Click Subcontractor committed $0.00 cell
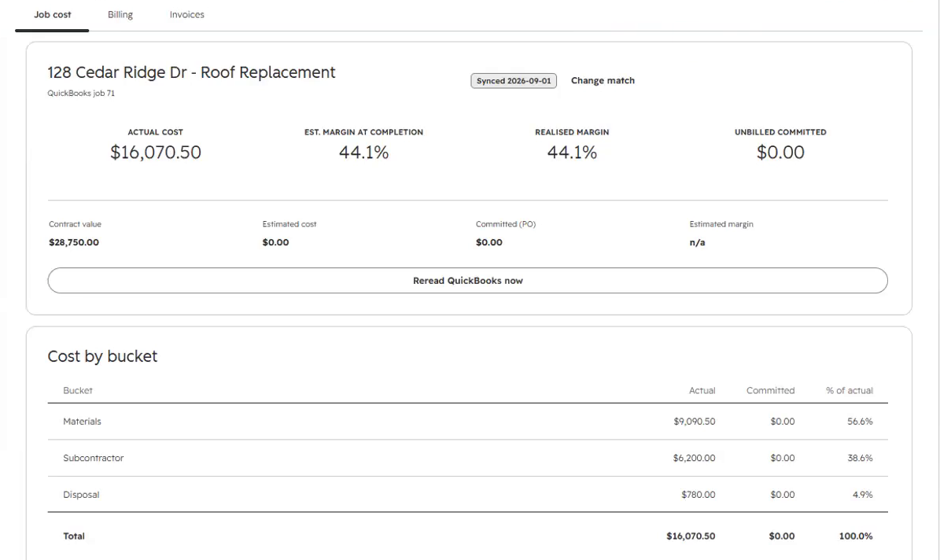 point(783,458)
